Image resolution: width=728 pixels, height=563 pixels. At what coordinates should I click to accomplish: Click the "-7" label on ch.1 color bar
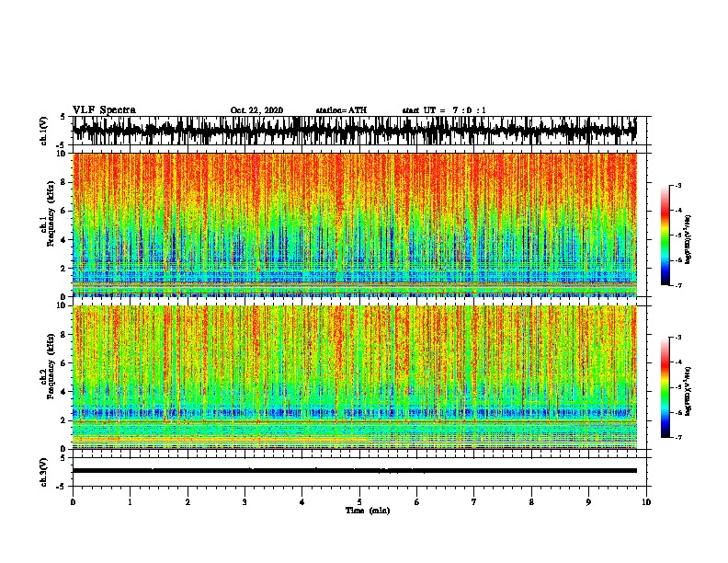[x=677, y=285]
